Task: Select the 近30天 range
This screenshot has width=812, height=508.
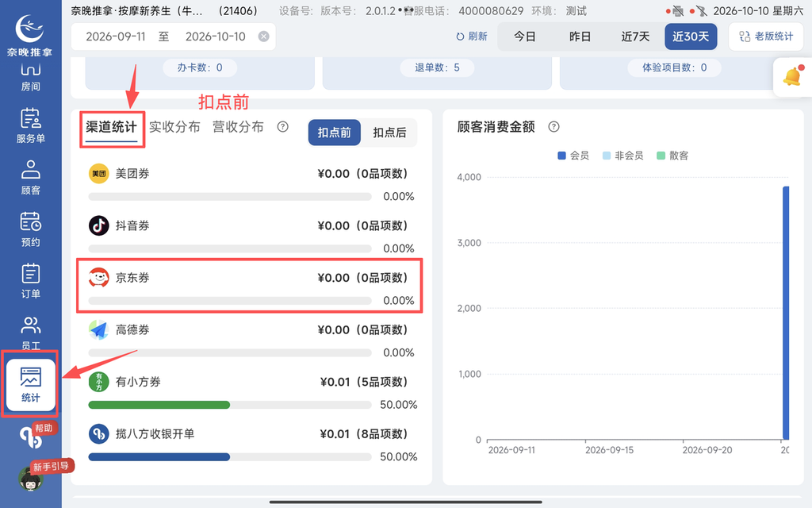Action: [691, 37]
